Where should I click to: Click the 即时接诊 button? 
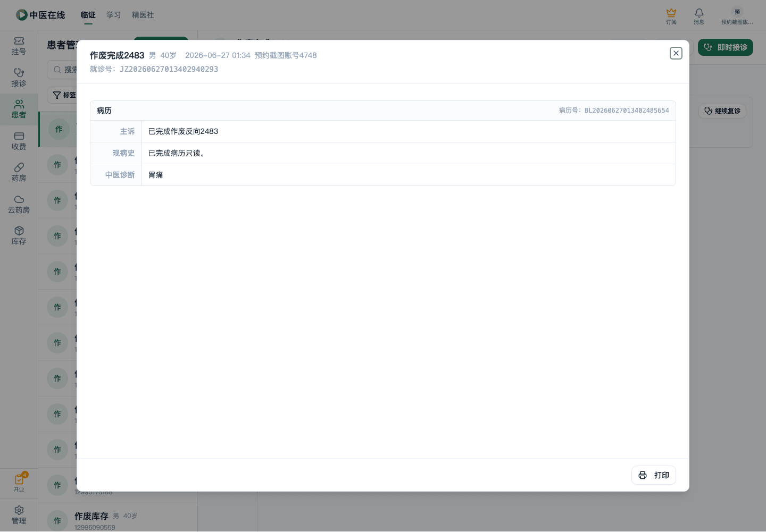(x=726, y=47)
